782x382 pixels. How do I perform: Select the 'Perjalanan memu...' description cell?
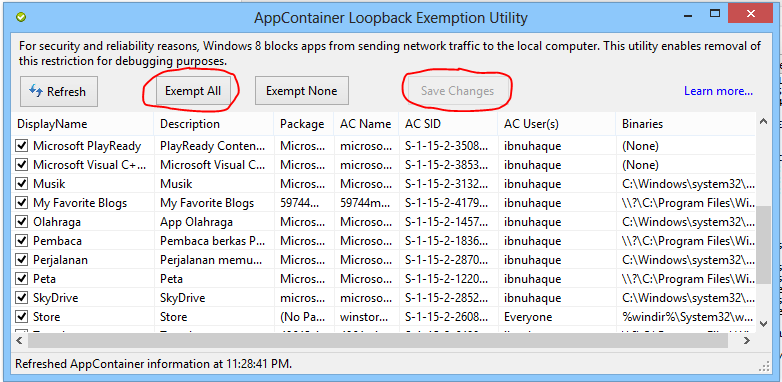[x=211, y=260]
